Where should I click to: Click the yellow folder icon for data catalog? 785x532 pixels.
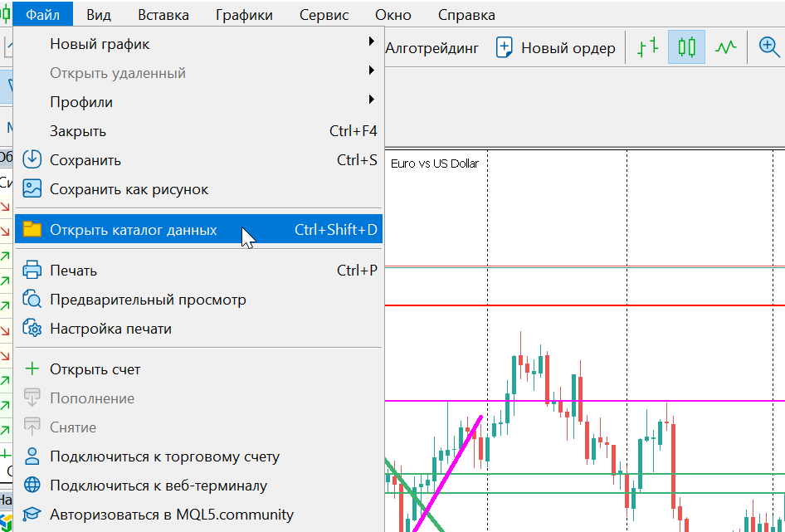[x=32, y=229]
